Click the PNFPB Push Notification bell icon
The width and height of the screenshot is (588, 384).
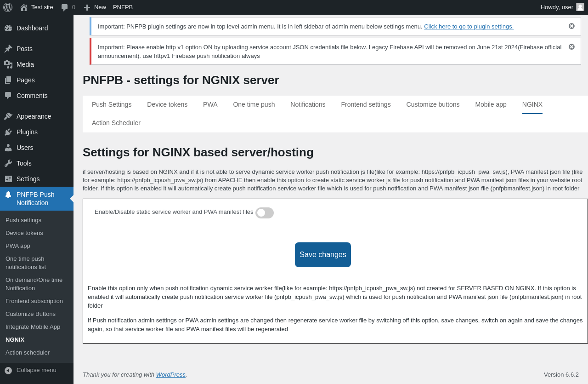(x=8, y=195)
